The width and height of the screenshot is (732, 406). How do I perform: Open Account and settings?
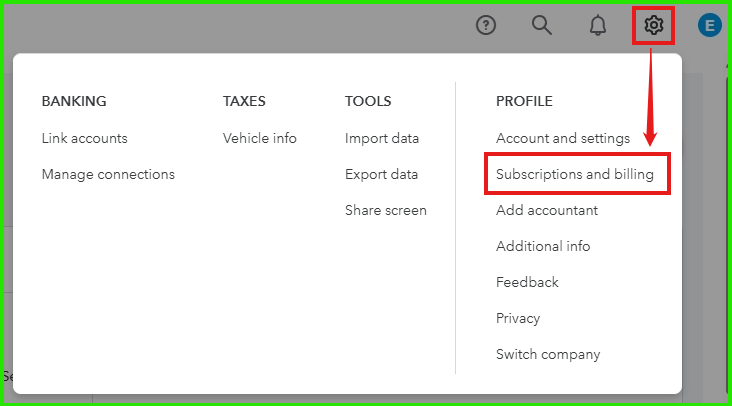(x=563, y=139)
